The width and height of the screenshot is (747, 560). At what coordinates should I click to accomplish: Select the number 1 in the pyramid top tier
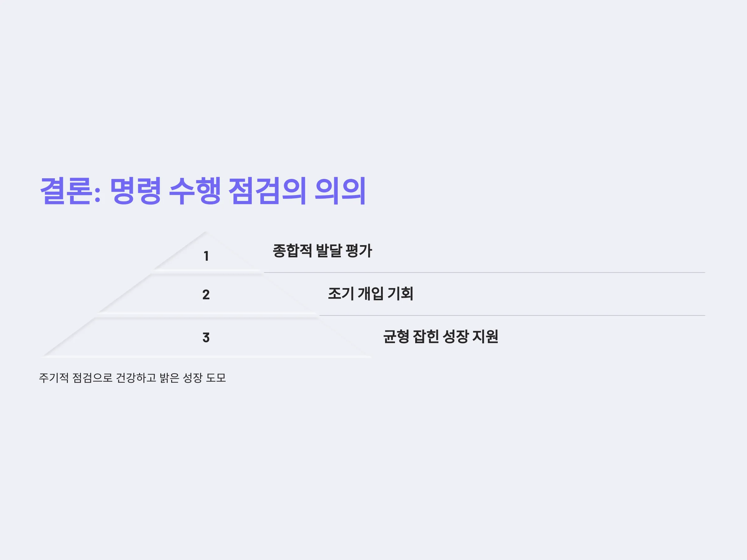point(206,256)
